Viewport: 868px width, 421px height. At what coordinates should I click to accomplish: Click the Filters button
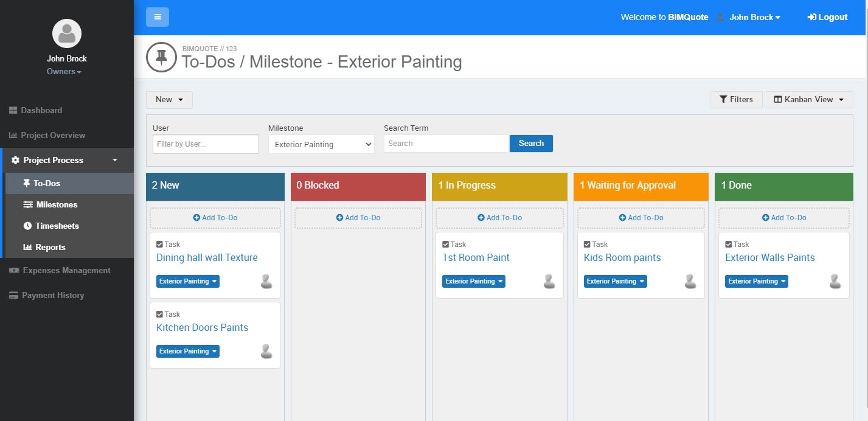(x=736, y=100)
